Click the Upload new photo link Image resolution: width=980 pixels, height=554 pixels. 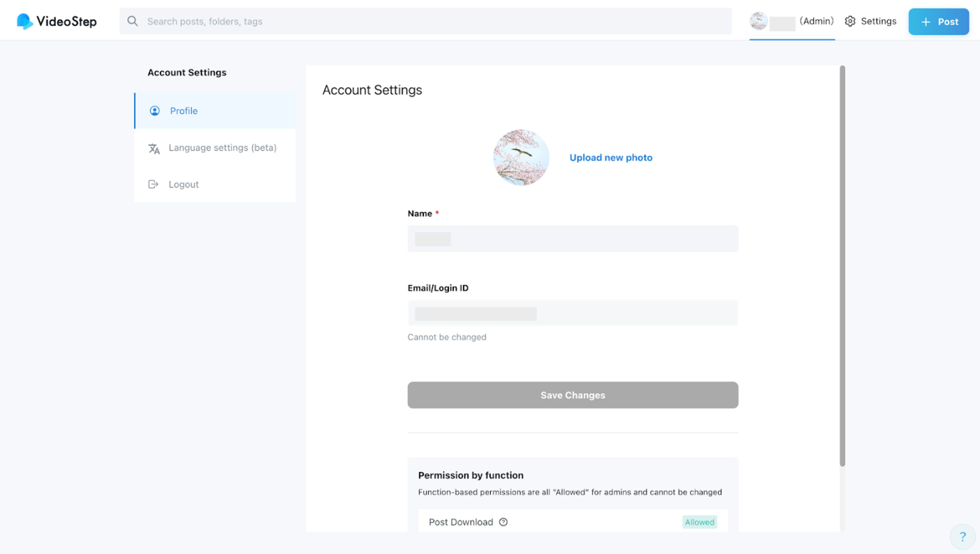611,157
